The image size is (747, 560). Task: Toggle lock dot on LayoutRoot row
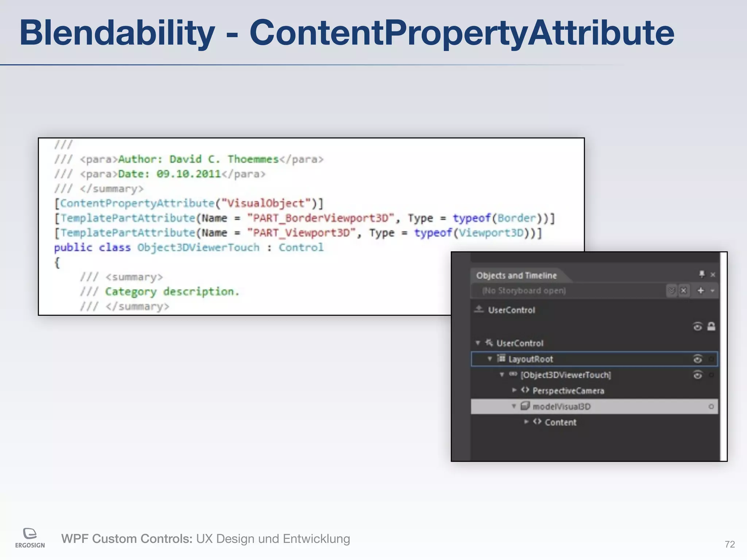point(711,359)
